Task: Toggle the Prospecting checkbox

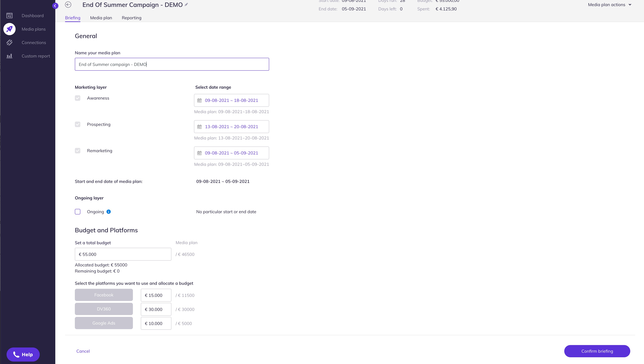Action: [77, 124]
